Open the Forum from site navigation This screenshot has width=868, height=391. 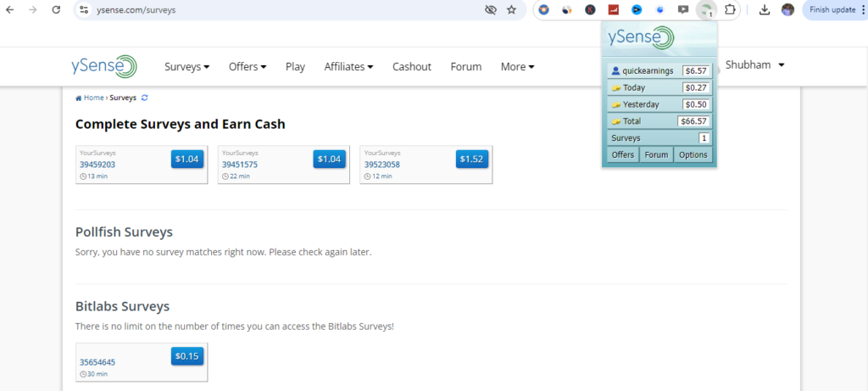pyautogui.click(x=466, y=66)
